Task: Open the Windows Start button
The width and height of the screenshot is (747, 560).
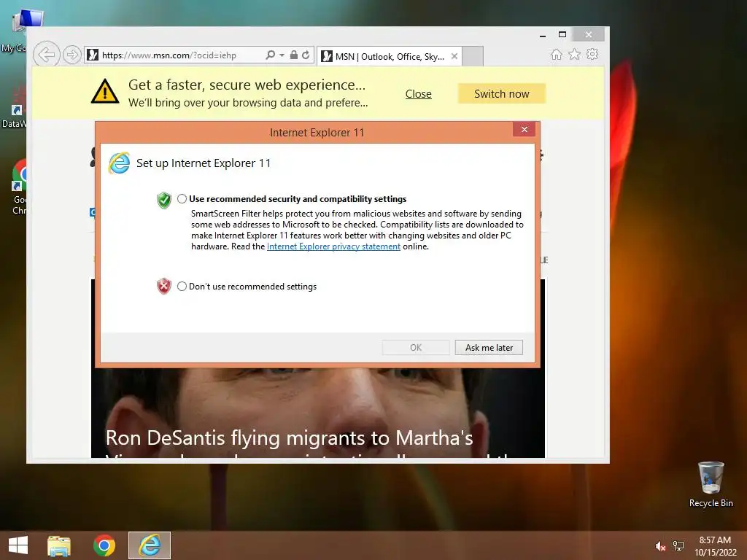Action: click(x=18, y=545)
